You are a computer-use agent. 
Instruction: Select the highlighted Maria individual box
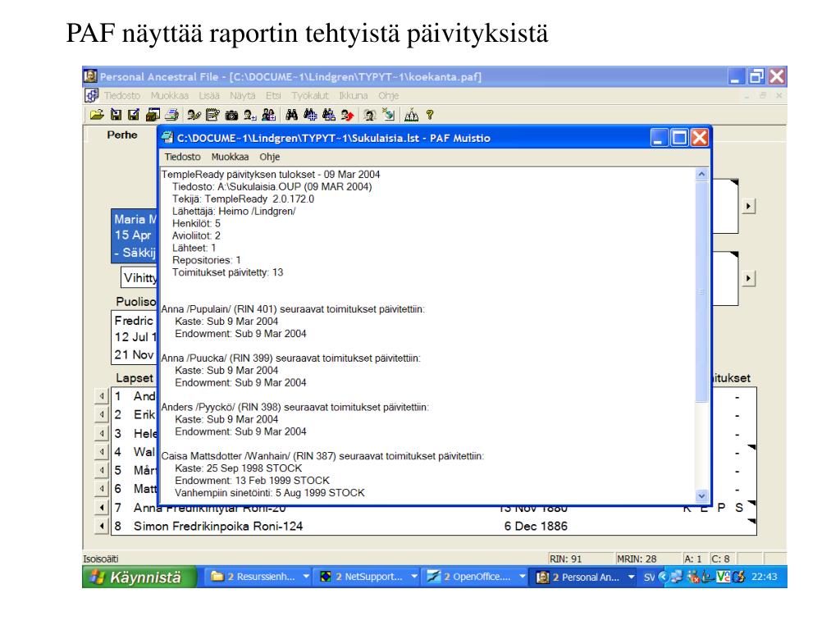click(135, 235)
